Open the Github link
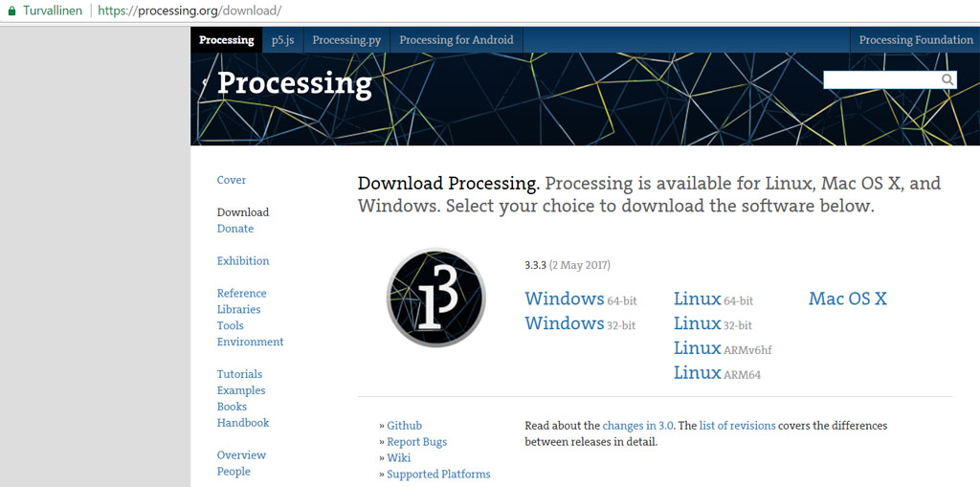 405,426
